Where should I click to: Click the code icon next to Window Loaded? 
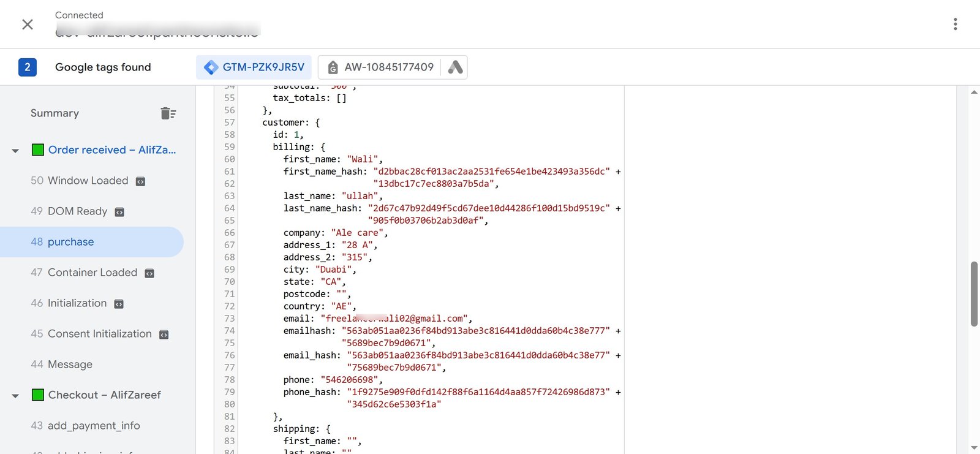click(140, 181)
